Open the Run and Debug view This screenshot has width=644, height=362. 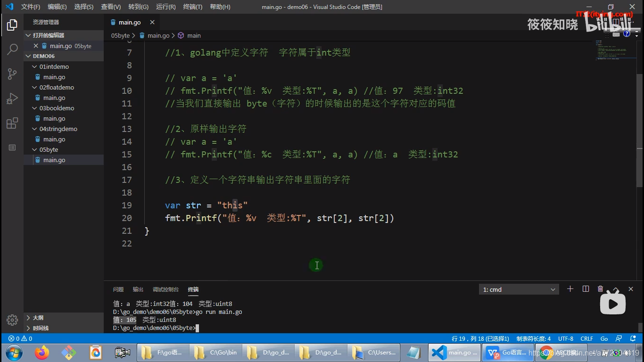coord(12,99)
